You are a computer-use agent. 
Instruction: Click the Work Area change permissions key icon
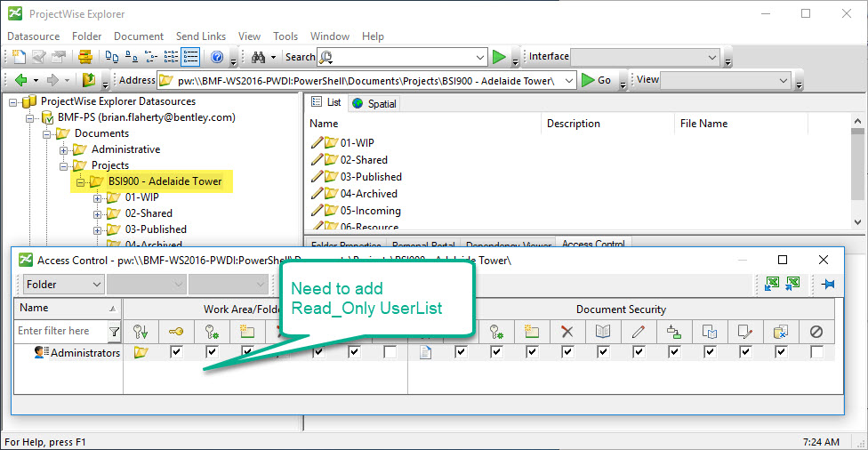pos(176,332)
